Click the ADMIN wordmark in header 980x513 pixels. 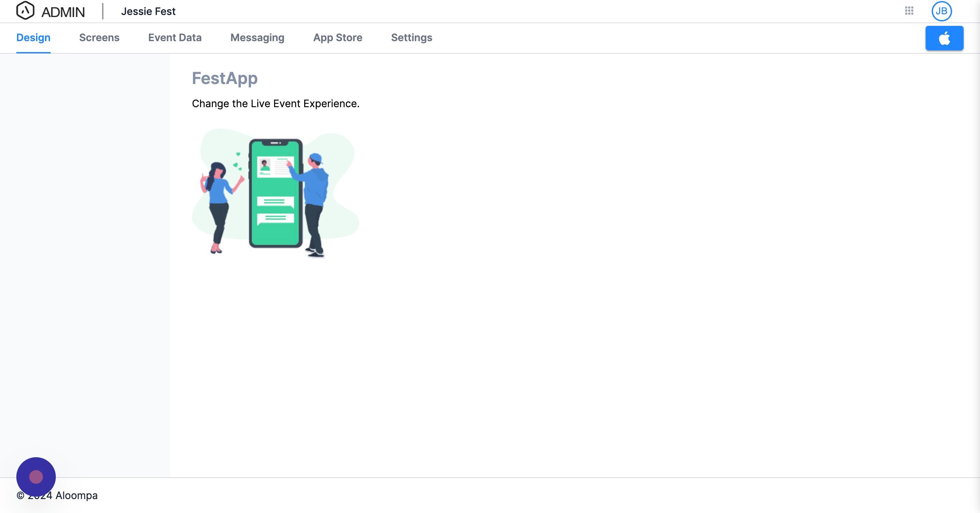pyautogui.click(x=63, y=12)
